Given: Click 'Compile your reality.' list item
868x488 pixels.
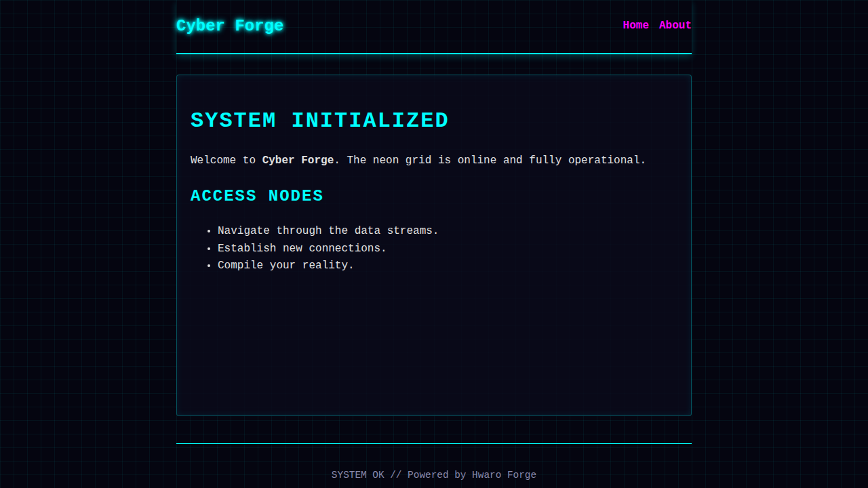Looking at the screenshot, I should coord(285,265).
